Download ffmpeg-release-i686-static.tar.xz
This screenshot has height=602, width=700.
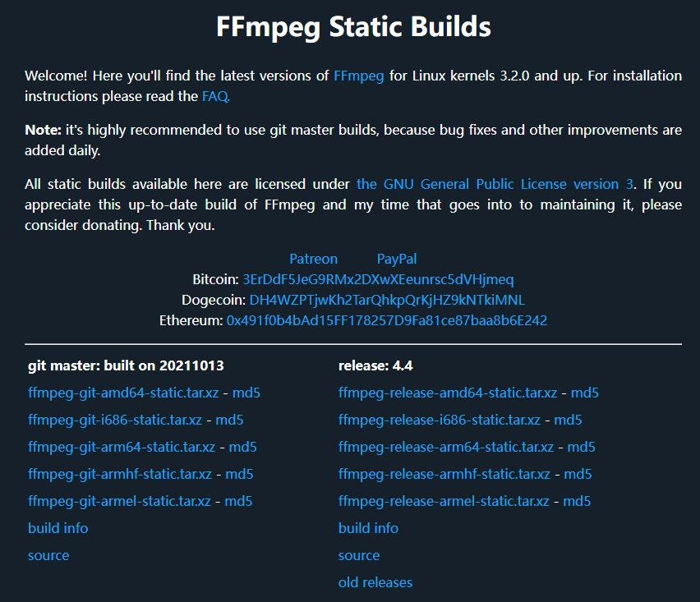(440, 420)
